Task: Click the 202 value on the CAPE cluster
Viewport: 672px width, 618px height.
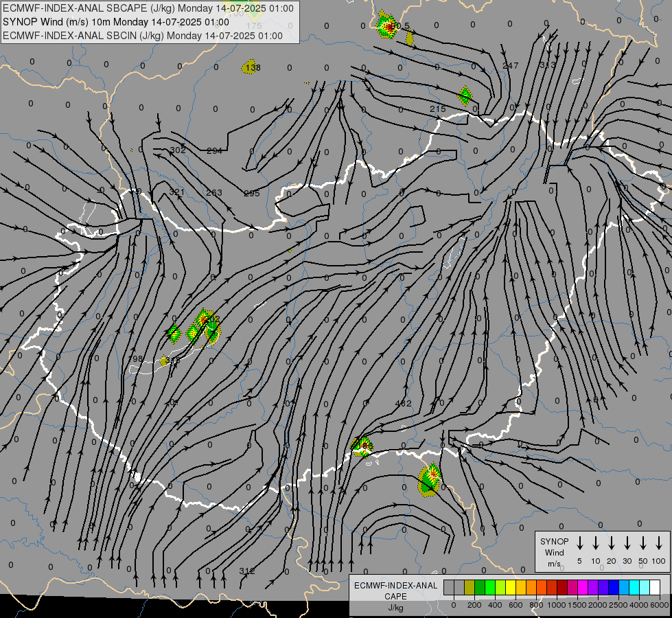Action: tap(211, 319)
